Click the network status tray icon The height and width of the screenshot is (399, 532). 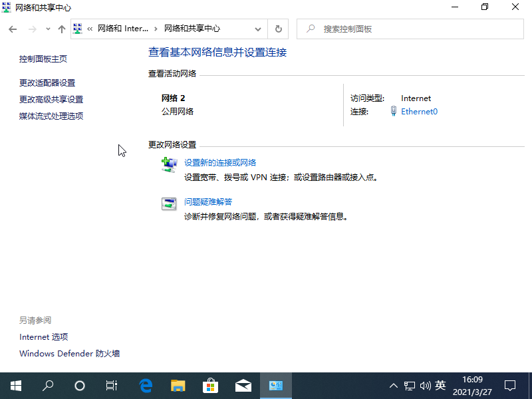click(410, 385)
